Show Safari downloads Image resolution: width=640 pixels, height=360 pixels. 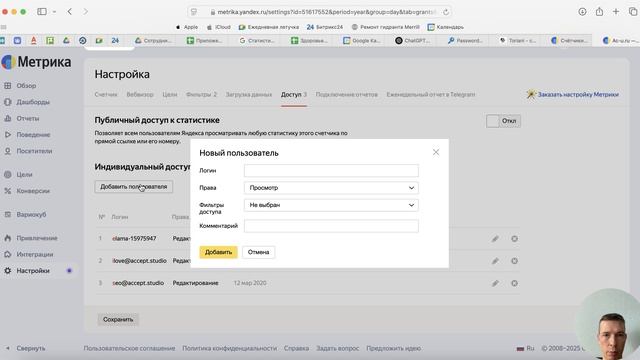click(x=582, y=12)
